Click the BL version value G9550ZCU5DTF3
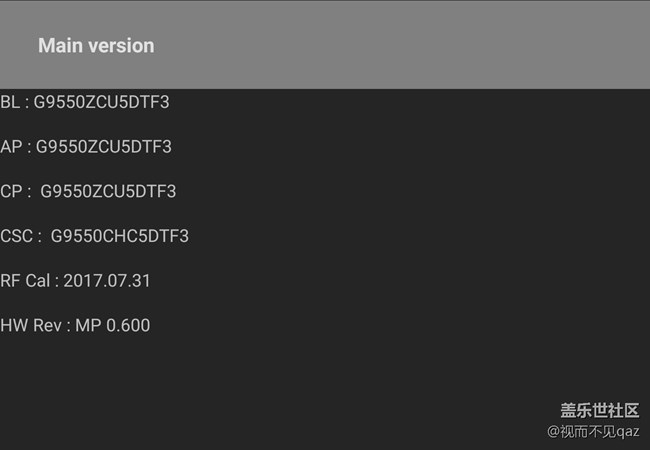650x450 pixels. 101,101
